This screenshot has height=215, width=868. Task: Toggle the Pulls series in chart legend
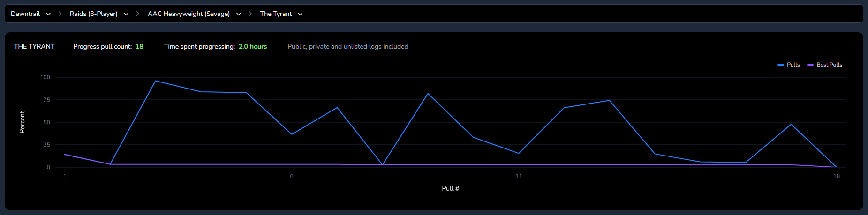click(789, 65)
